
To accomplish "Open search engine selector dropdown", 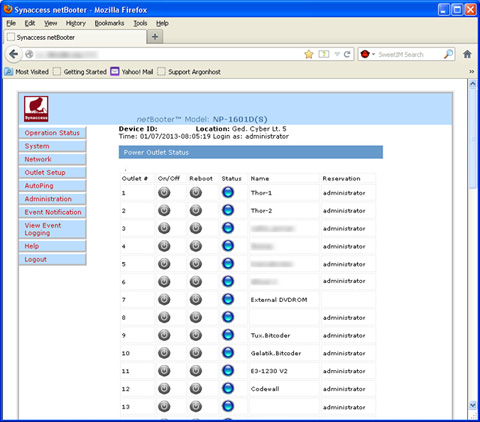I will click(368, 54).
